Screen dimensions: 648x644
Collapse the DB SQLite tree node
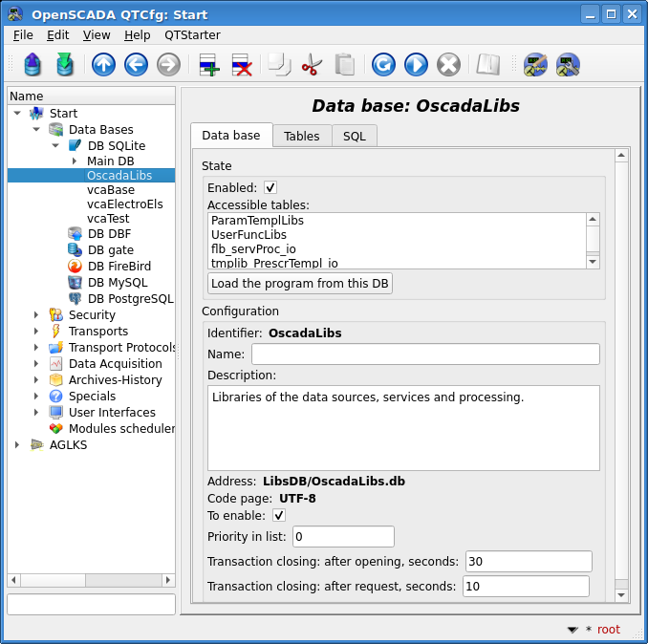pos(55,145)
